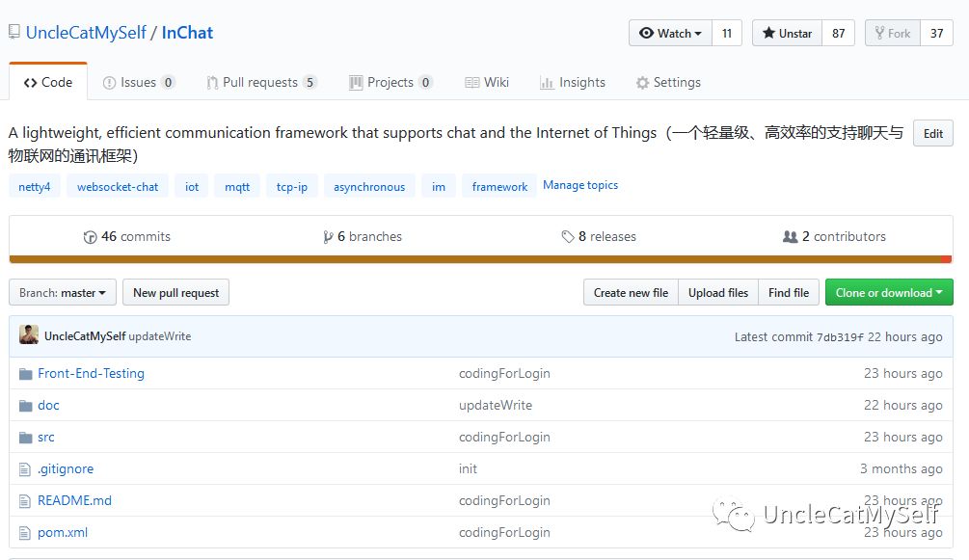969x560 pixels.
Task: Click the branches fork icon
Action: [x=328, y=237]
